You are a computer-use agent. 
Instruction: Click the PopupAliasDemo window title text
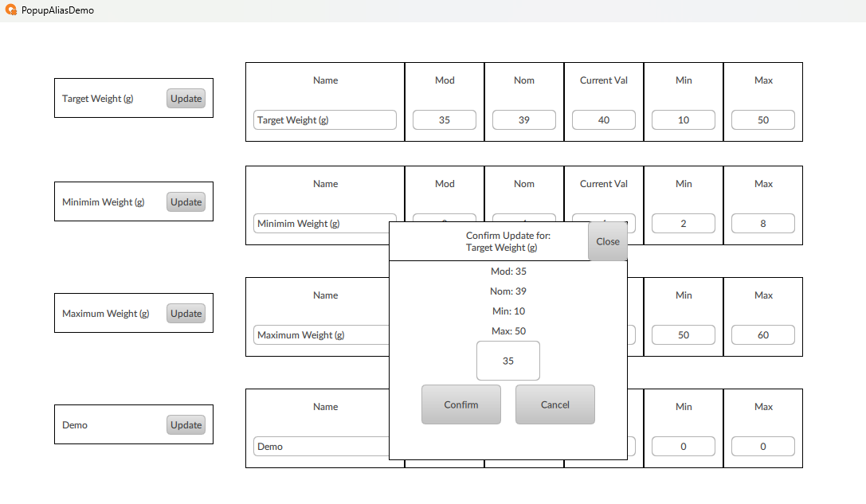(57, 10)
